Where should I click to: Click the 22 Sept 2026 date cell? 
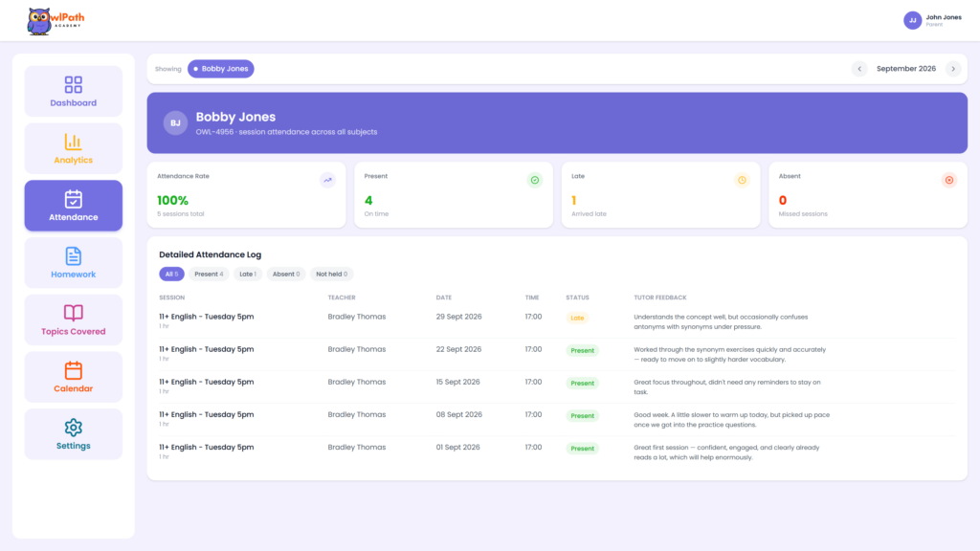click(x=458, y=349)
